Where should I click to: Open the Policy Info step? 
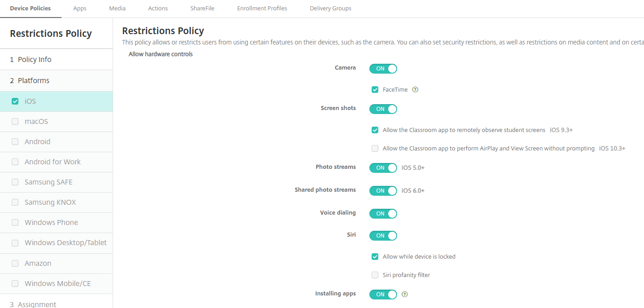(x=35, y=60)
